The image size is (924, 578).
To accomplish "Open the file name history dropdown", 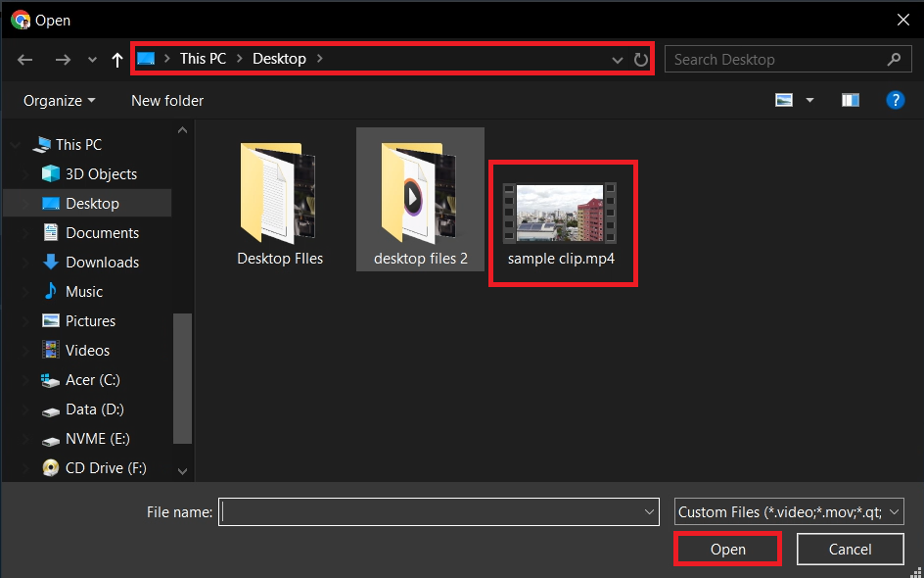I will click(x=648, y=511).
